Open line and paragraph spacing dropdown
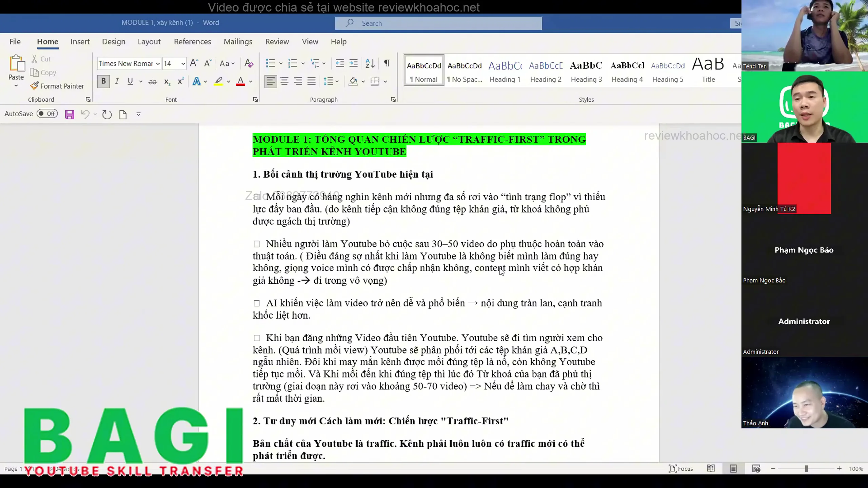Screen dimensions: 868x488 331,81
